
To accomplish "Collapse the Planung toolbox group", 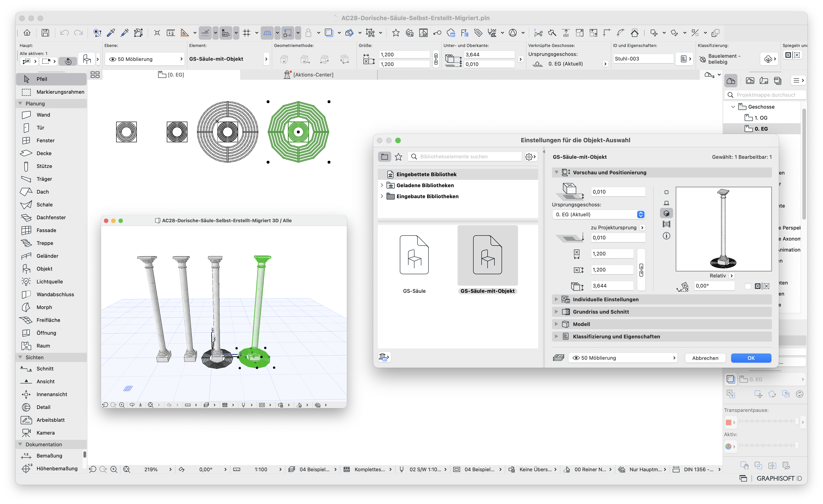I will point(20,104).
